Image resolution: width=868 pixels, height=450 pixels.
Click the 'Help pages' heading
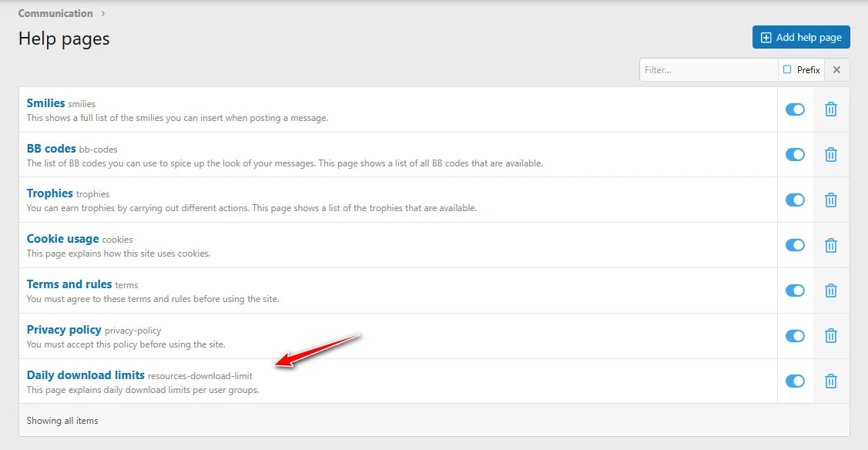64,39
